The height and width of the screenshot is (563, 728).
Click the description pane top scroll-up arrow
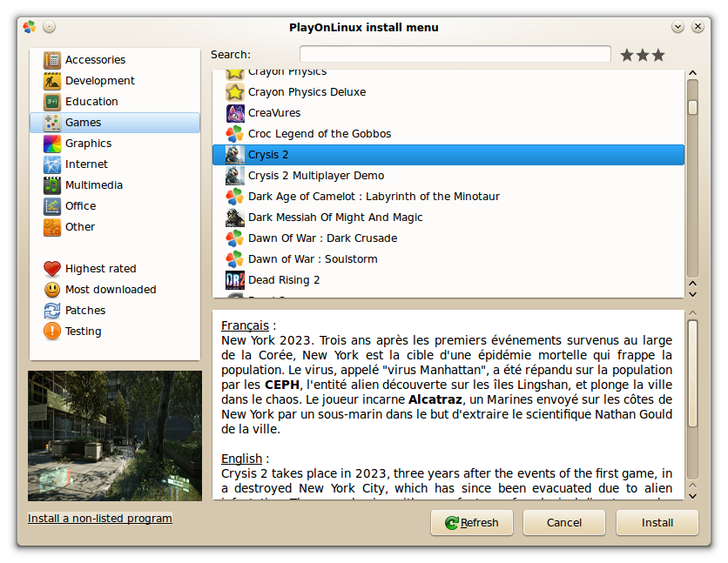(692, 313)
